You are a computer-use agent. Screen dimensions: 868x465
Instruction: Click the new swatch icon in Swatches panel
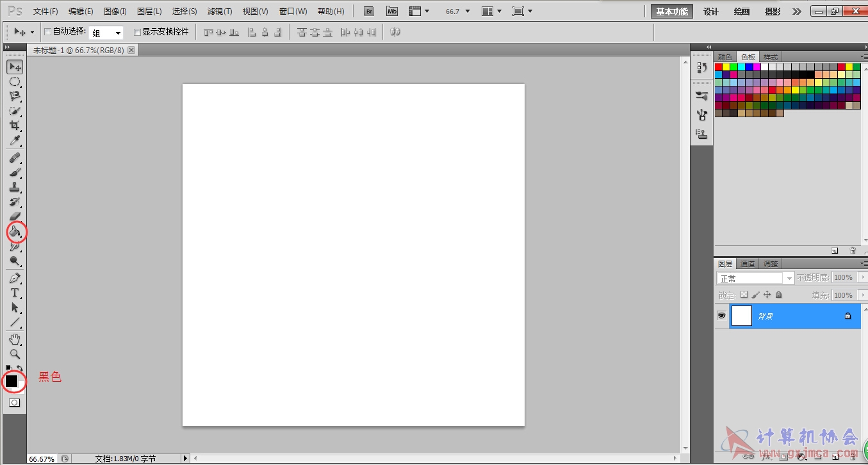point(835,250)
